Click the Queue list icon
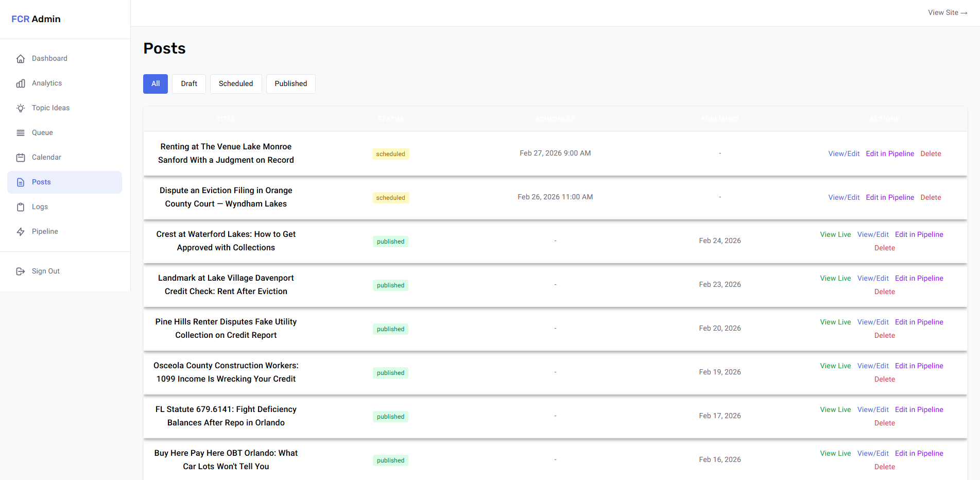 pyautogui.click(x=21, y=133)
